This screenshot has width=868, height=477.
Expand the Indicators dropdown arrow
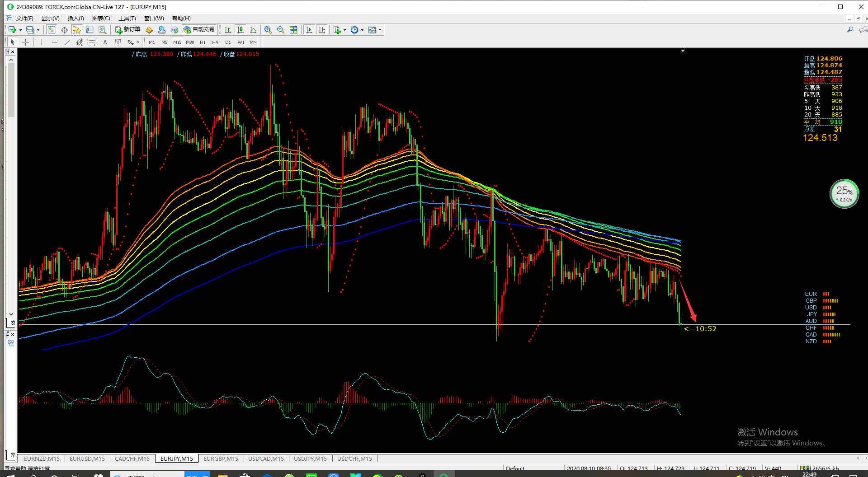(x=345, y=30)
